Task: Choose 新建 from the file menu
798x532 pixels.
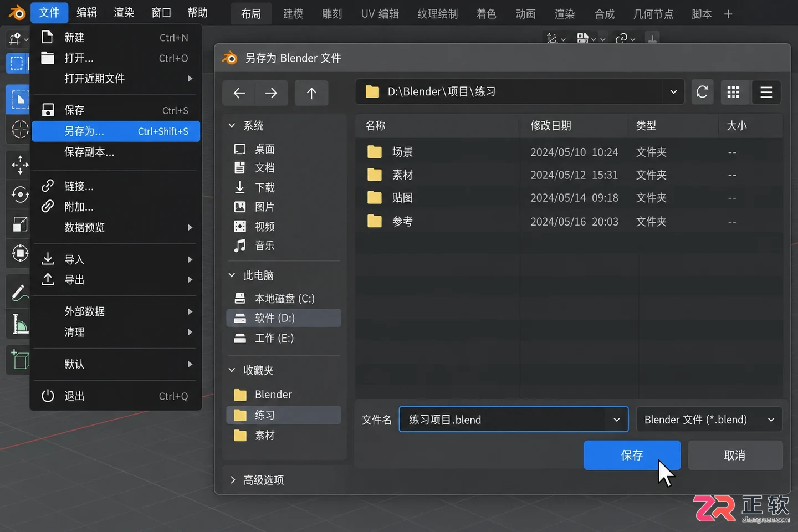Action: pos(116,38)
